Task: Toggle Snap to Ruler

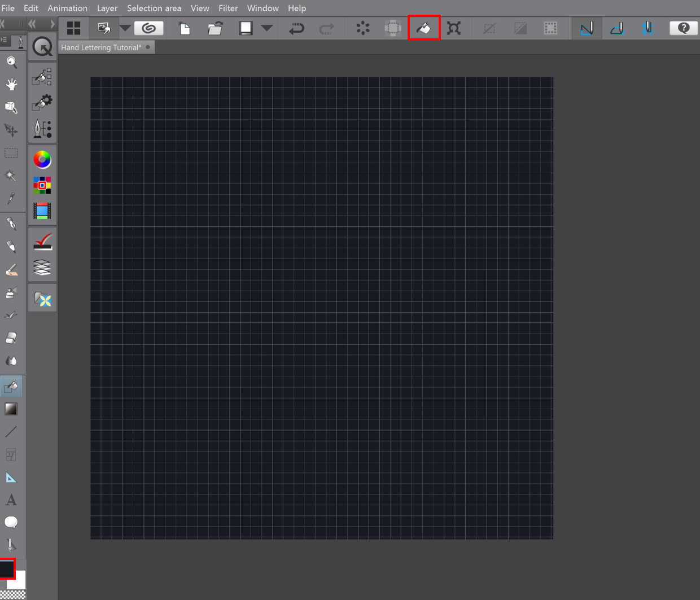Action: coord(587,28)
